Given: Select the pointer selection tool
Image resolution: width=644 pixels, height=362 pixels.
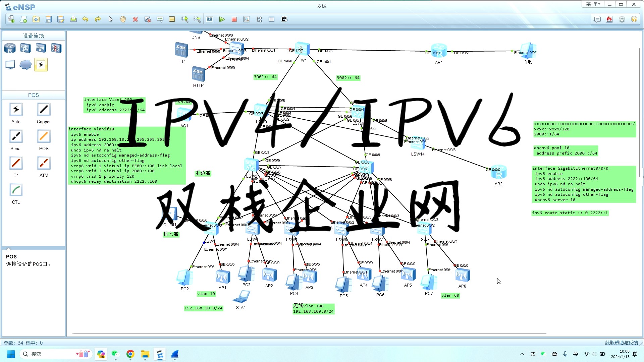Looking at the screenshot, I should tap(110, 19).
